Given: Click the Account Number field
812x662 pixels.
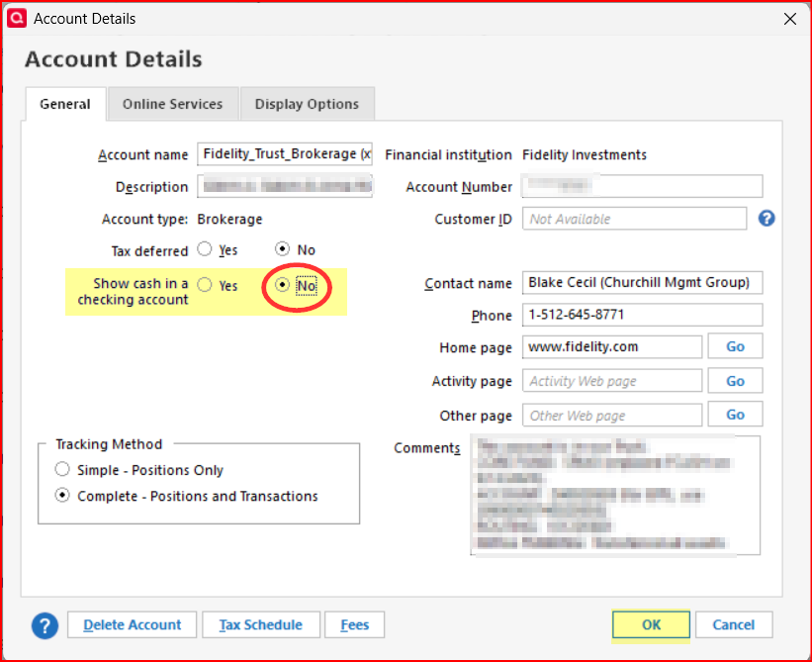Looking at the screenshot, I should [642, 186].
